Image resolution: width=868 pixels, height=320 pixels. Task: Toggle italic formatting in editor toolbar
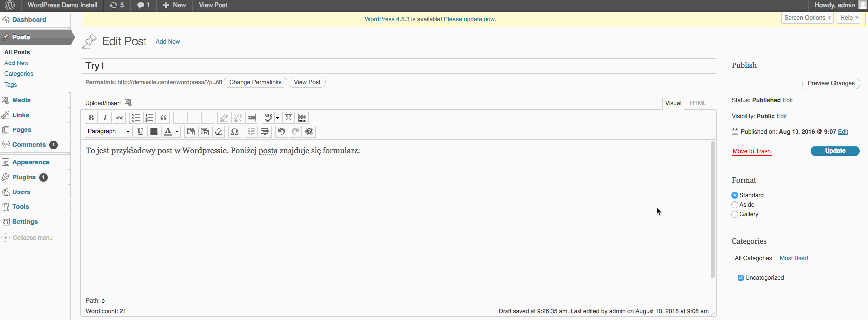(x=105, y=118)
